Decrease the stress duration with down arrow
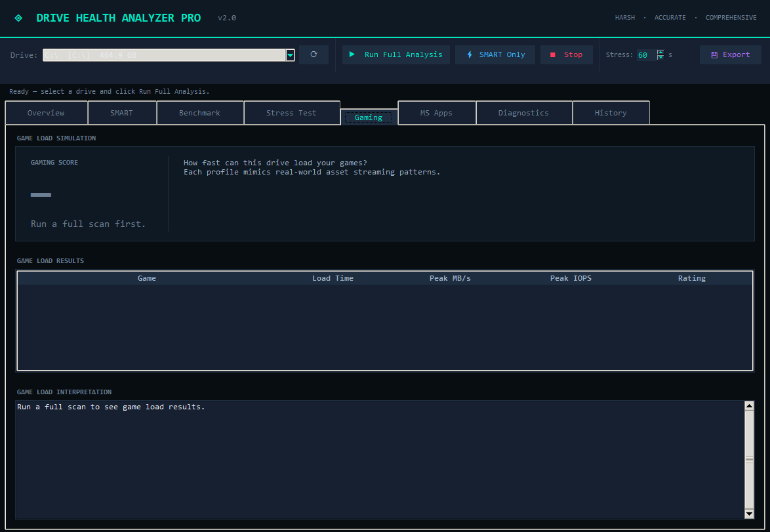770x532 pixels. click(x=660, y=58)
